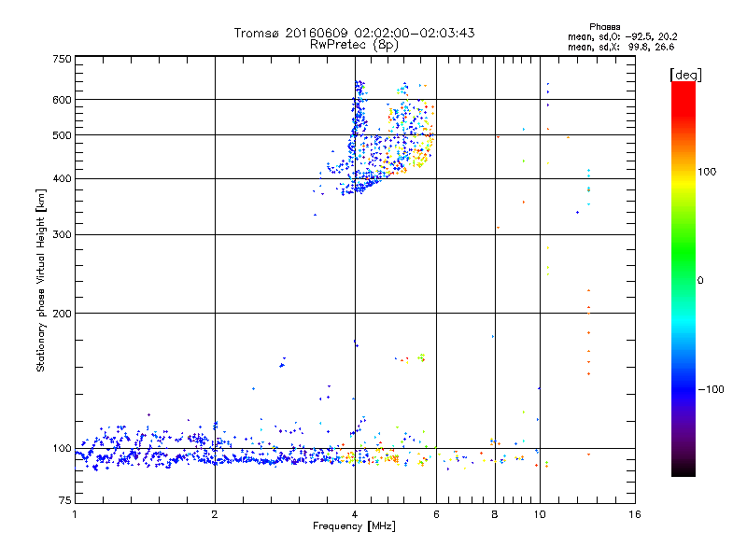Click the colorbar '-100' tick label
The height and width of the screenshot is (560, 747).
(x=711, y=389)
